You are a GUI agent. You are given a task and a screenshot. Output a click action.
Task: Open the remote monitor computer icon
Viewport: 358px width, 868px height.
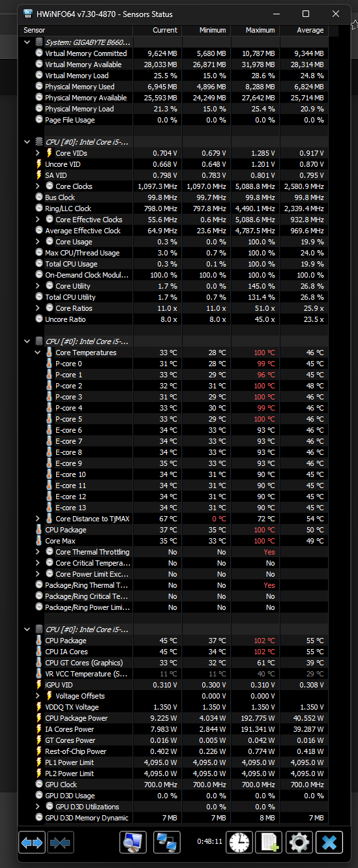tap(133, 842)
